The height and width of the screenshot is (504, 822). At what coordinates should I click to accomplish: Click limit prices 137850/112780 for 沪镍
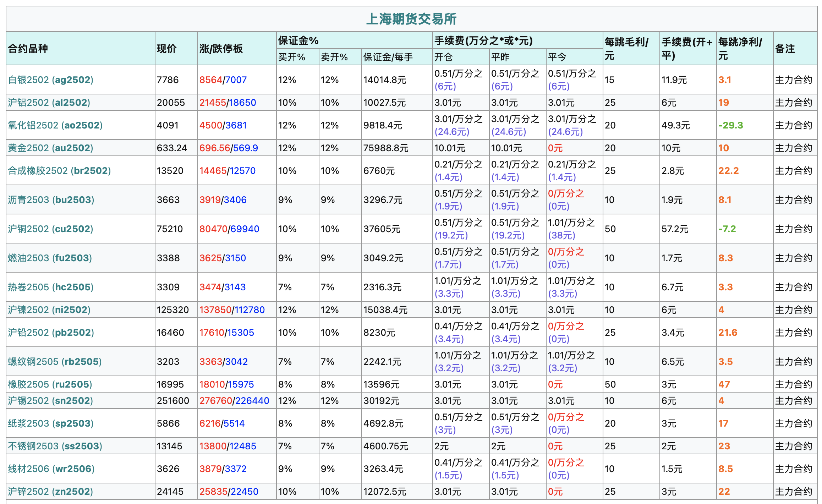click(232, 310)
